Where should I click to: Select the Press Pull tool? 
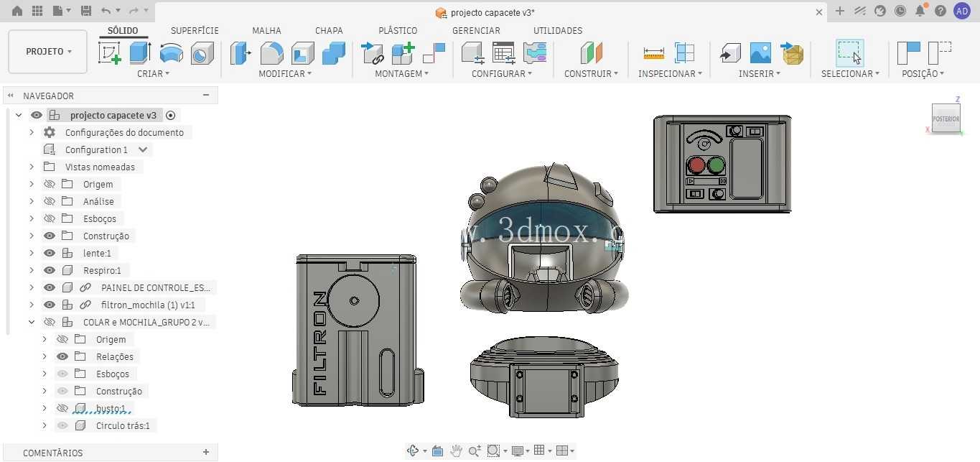click(x=241, y=53)
